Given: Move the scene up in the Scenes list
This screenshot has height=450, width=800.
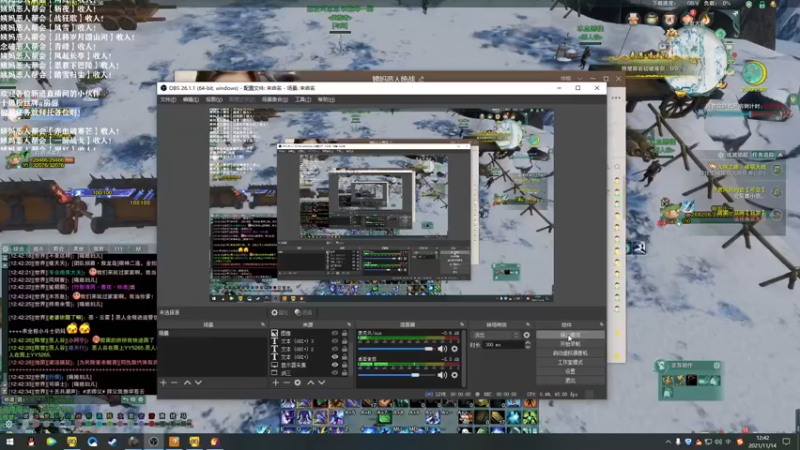Looking at the screenshot, I should tap(187, 383).
